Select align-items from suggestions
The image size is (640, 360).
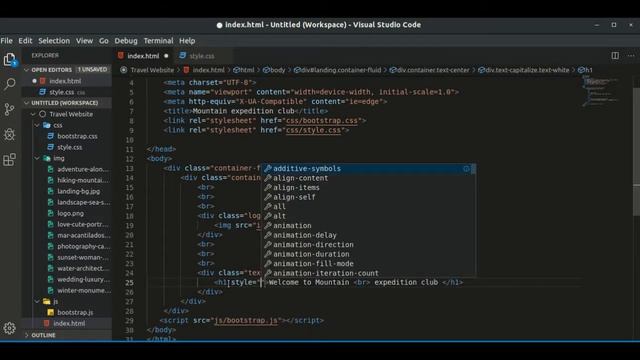point(369,187)
